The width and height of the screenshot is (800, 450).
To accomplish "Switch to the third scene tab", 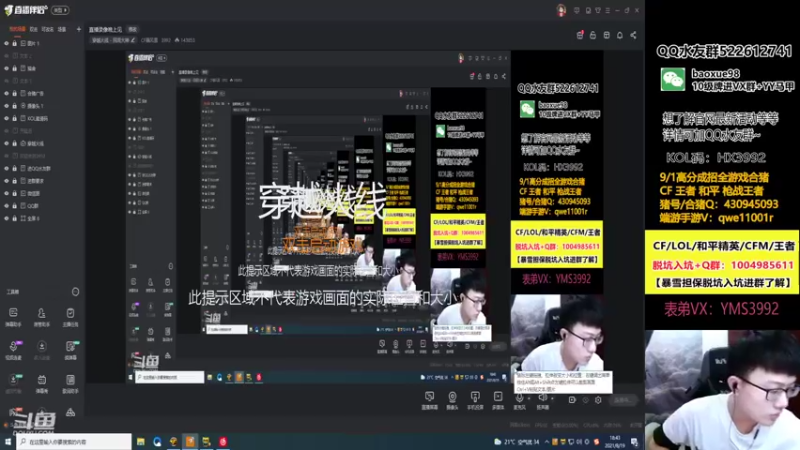I will click(x=47, y=29).
